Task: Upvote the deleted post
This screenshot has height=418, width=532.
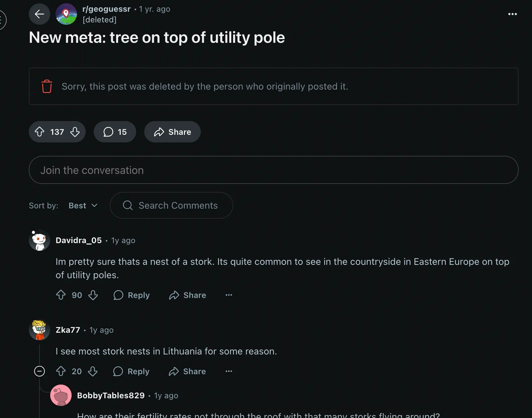Action: [x=40, y=132]
